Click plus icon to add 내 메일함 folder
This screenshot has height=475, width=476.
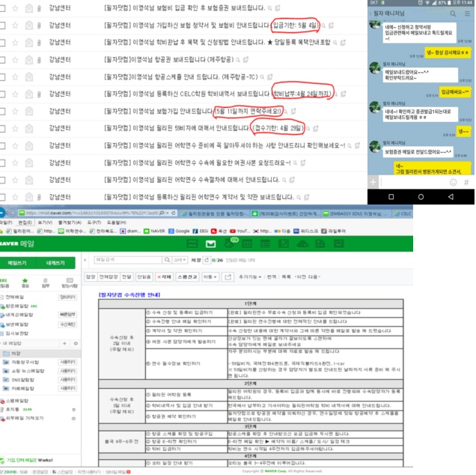click(64, 344)
